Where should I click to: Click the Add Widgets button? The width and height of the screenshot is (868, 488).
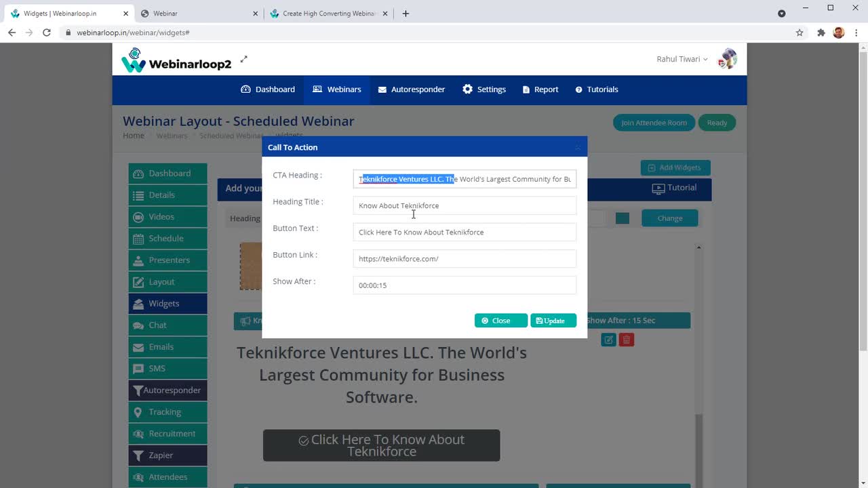[x=675, y=167]
